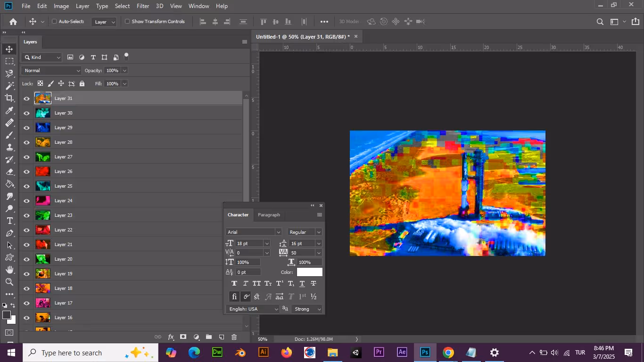Open the Normal blend mode dropdown
The height and width of the screenshot is (362, 644).
pyautogui.click(x=52, y=71)
